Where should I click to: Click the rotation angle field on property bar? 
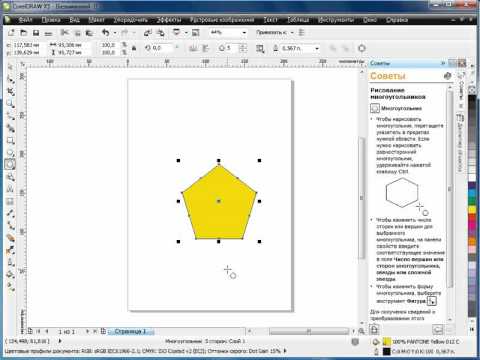(x=162, y=48)
